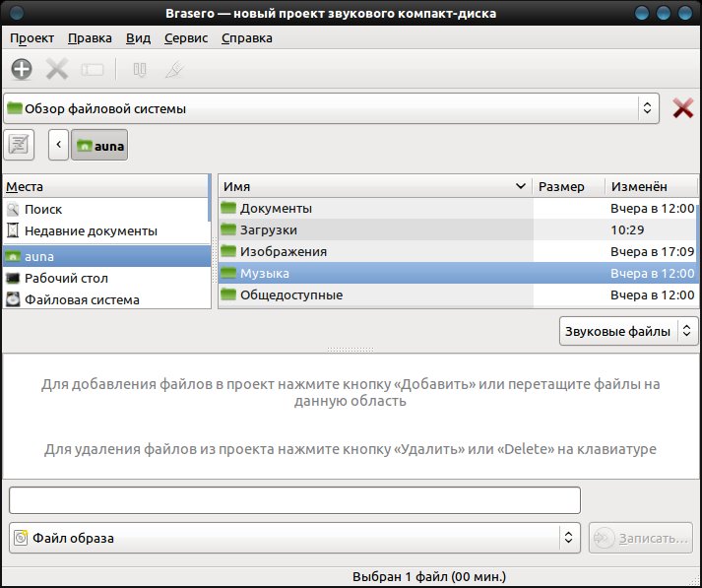702x588 pixels.
Task: Sort by the Изменён column header
Action: (652, 186)
